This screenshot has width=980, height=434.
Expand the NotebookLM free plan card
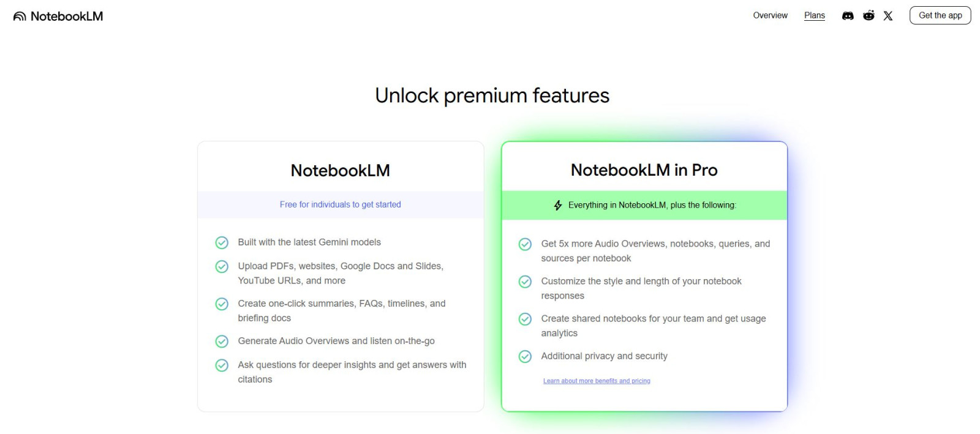click(x=340, y=170)
